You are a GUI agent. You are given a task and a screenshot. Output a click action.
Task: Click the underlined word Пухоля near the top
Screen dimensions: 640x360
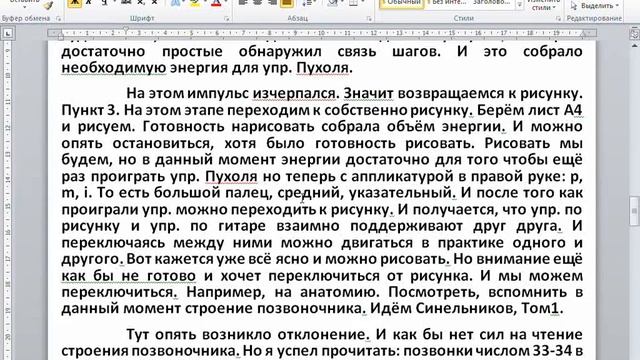coord(322,68)
